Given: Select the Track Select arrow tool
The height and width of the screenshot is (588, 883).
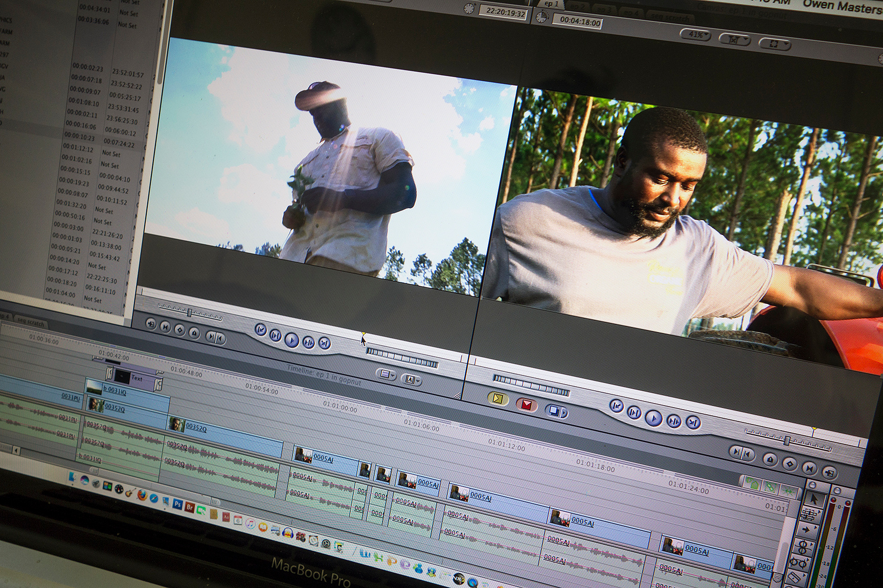Looking at the screenshot, I should pos(807,530).
